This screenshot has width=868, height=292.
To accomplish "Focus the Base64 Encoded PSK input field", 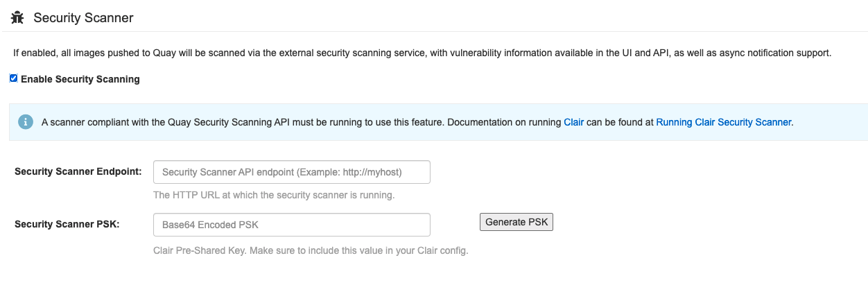I will [291, 225].
